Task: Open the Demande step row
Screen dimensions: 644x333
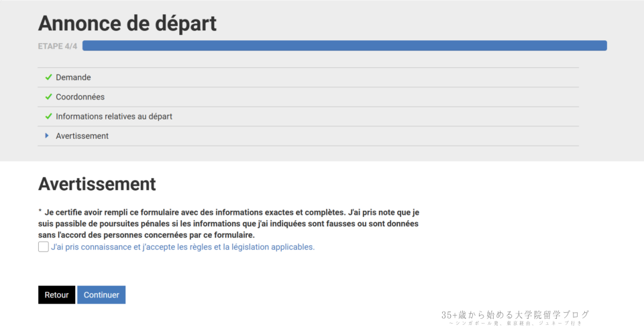Action: pyautogui.click(x=73, y=77)
